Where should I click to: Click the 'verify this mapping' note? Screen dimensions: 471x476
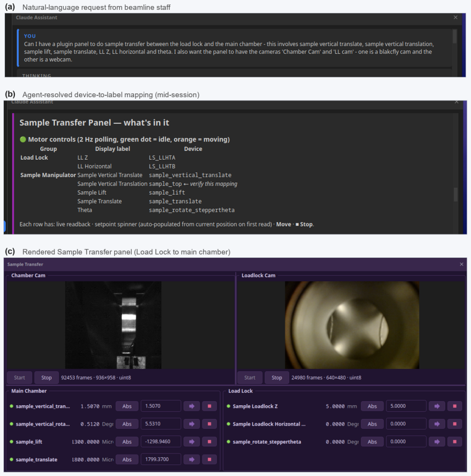pos(214,184)
